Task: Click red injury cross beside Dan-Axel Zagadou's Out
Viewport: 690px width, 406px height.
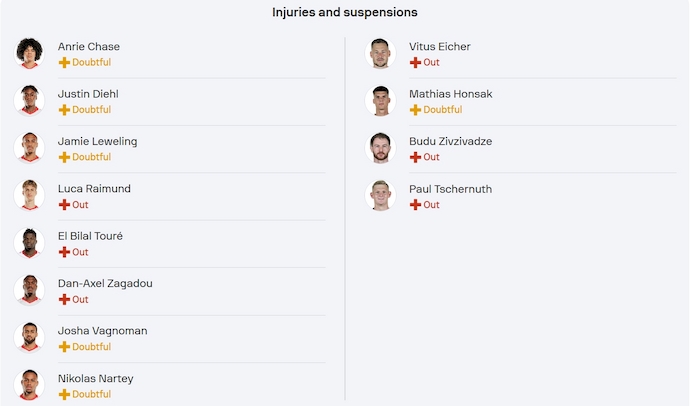Action: click(x=64, y=300)
